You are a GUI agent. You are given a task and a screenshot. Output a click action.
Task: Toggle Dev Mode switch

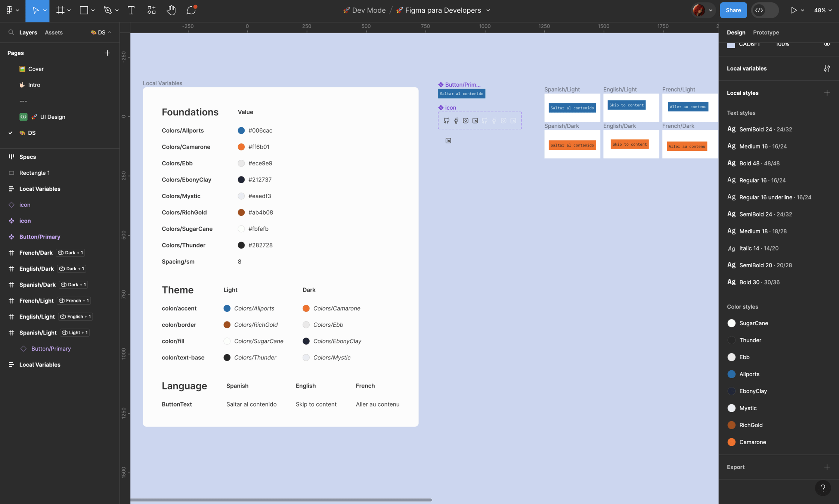tap(765, 10)
